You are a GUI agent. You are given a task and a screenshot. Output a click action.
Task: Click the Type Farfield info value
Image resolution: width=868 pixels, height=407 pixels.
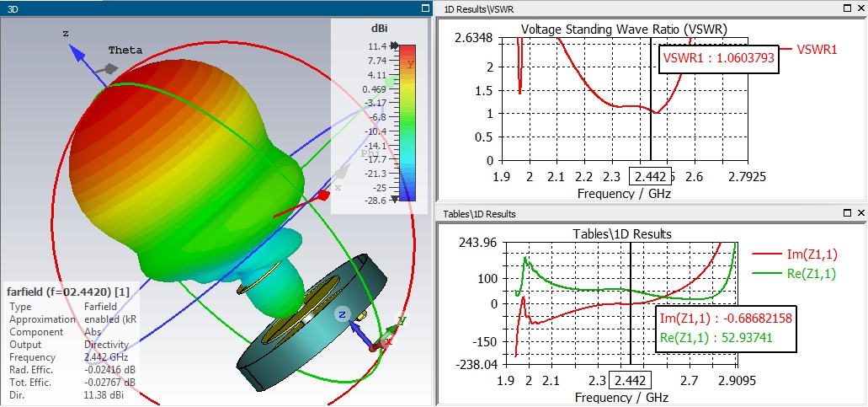pyautogui.click(x=100, y=306)
